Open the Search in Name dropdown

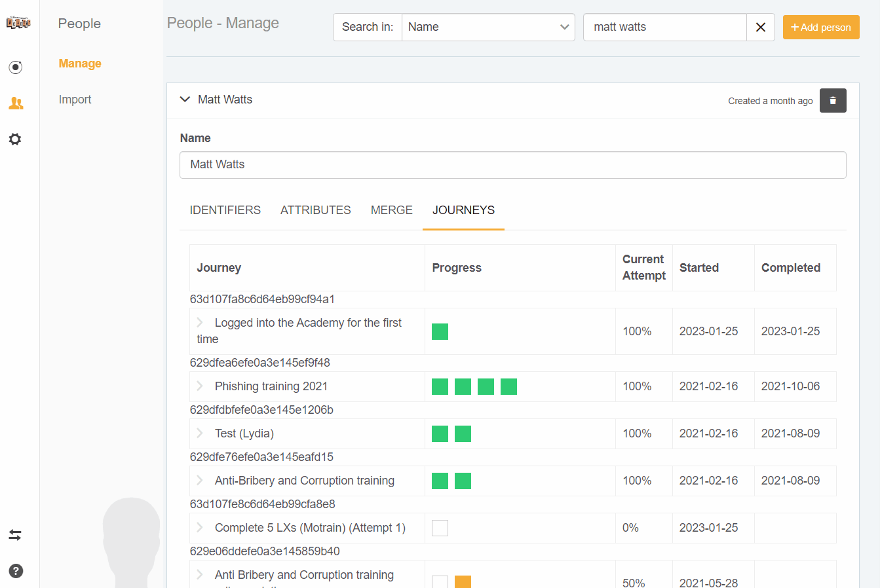click(x=488, y=28)
